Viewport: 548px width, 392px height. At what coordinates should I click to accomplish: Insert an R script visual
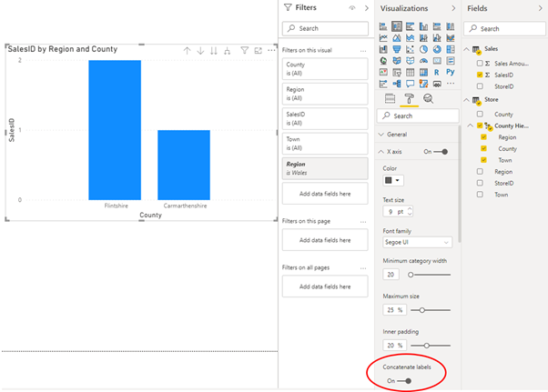click(437, 72)
